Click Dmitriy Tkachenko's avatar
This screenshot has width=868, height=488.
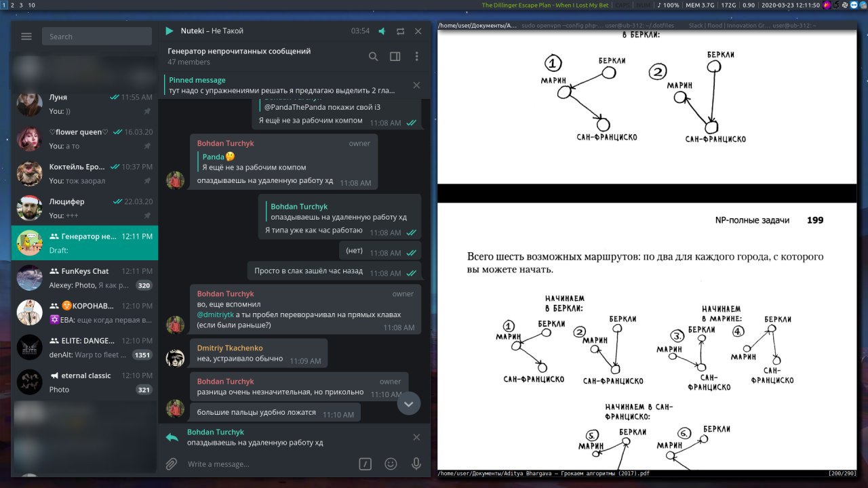[176, 358]
